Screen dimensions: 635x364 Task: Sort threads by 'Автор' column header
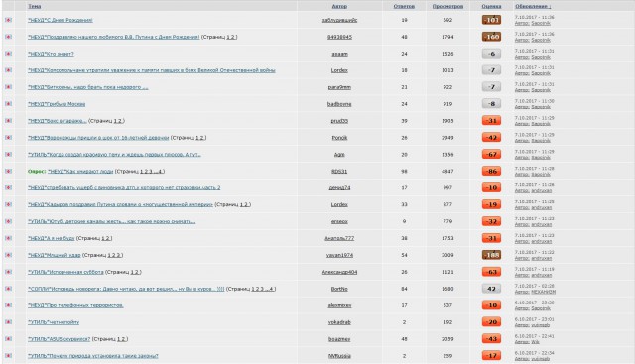(339, 6)
